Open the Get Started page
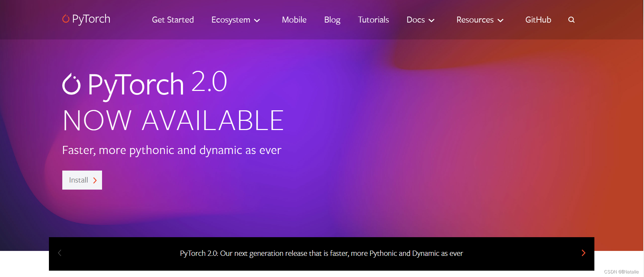Screen dimensions: 644x277 tap(173, 20)
